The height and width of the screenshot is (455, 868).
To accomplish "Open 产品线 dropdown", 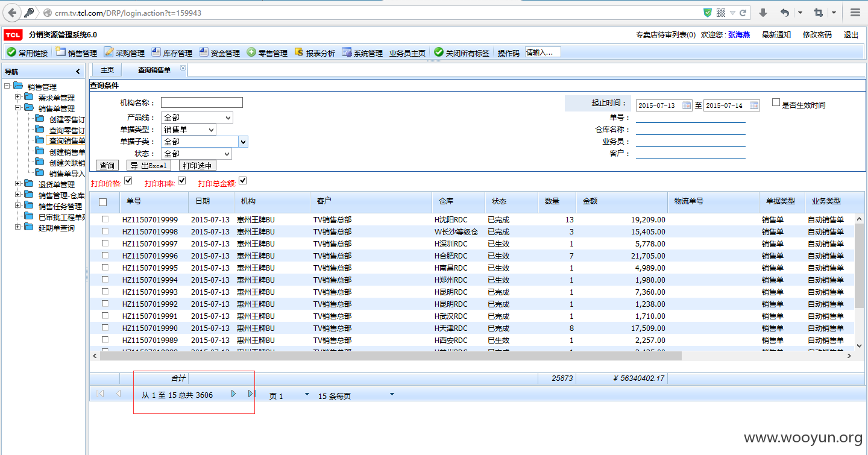I will click(197, 118).
